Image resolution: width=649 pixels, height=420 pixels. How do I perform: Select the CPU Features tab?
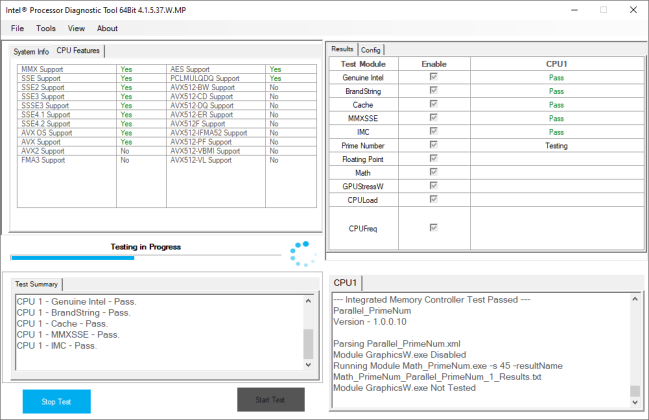click(78, 50)
